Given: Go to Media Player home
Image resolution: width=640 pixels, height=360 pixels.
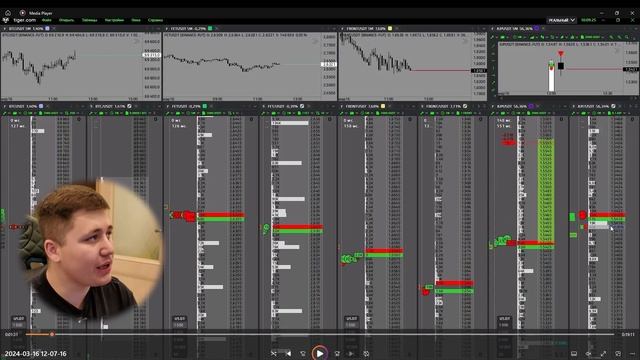Looking at the screenshot, I should point(7,13).
